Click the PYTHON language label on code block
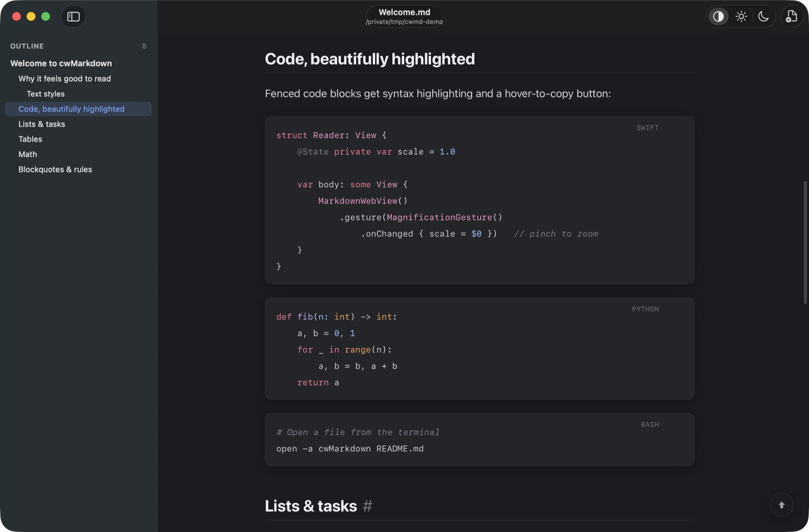Image resolution: width=809 pixels, height=532 pixels. [645, 309]
